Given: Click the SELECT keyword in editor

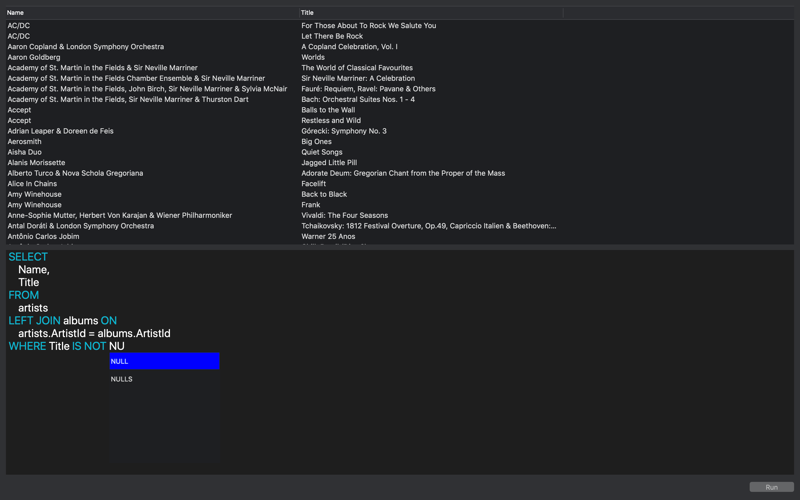Looking at the screenshot, I should click(x=28, y=257).
